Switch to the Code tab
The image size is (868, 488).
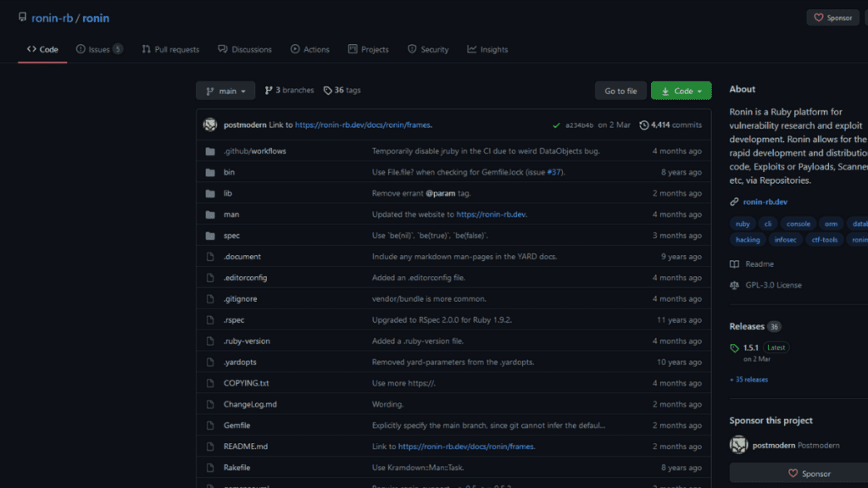(42, 49)
